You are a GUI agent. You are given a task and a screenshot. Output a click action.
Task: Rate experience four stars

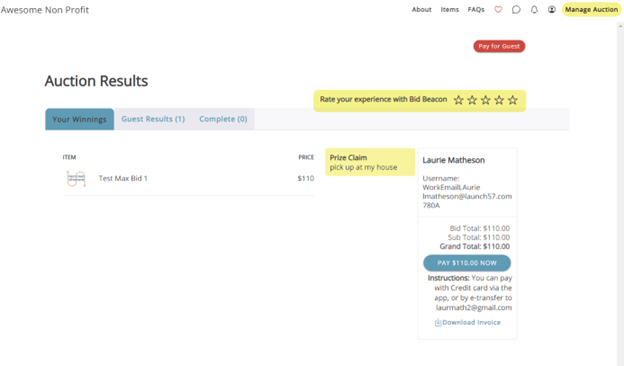click(x=499, y=100)
